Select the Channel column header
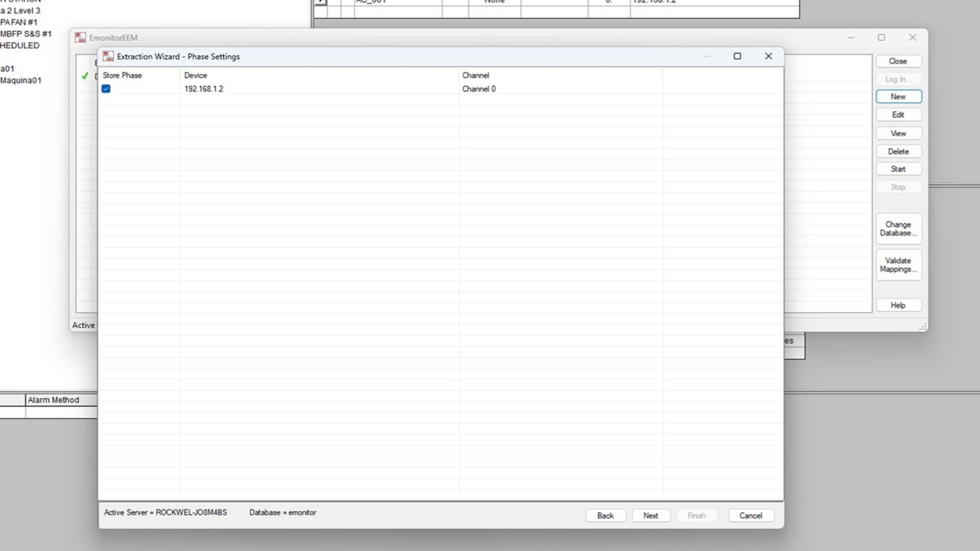 coord(560,75)
